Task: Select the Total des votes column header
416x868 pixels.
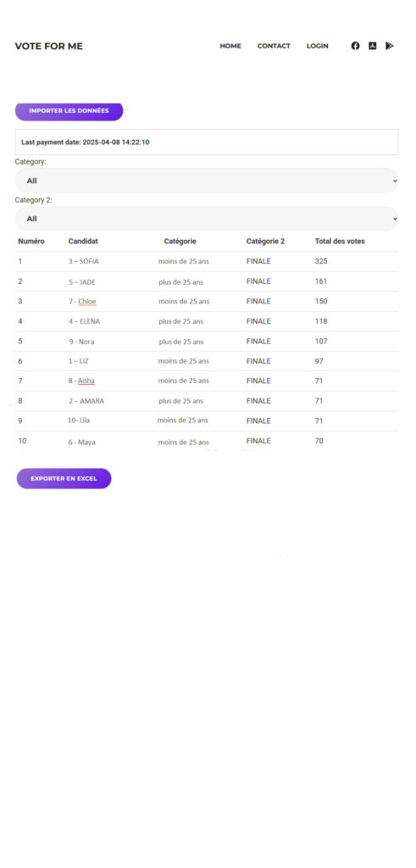Action: [340, 242]
